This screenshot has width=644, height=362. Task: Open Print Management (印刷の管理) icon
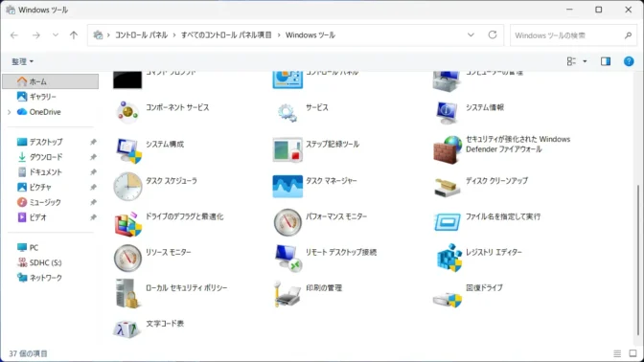click(287, 294)
